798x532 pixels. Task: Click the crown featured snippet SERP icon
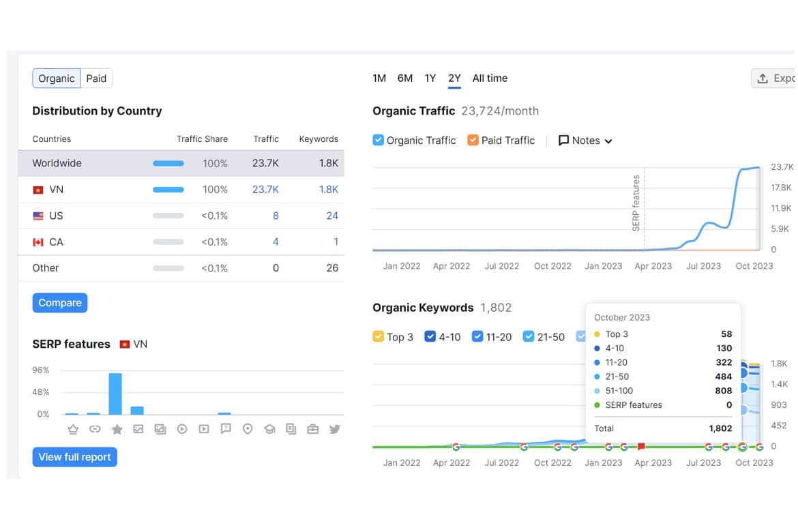pyautogui.click(x=73, y=429)
